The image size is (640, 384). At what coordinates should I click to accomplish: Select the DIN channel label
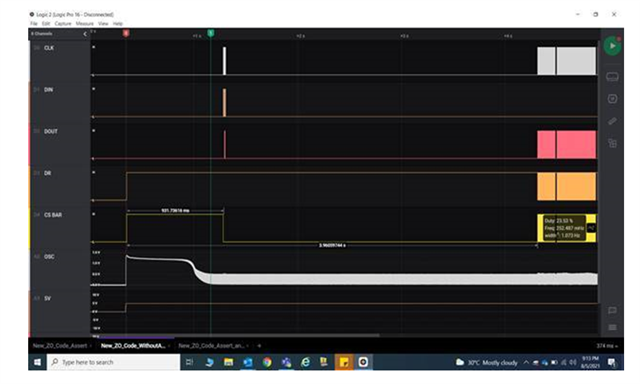pyautogui.click(x=48, y=89)
